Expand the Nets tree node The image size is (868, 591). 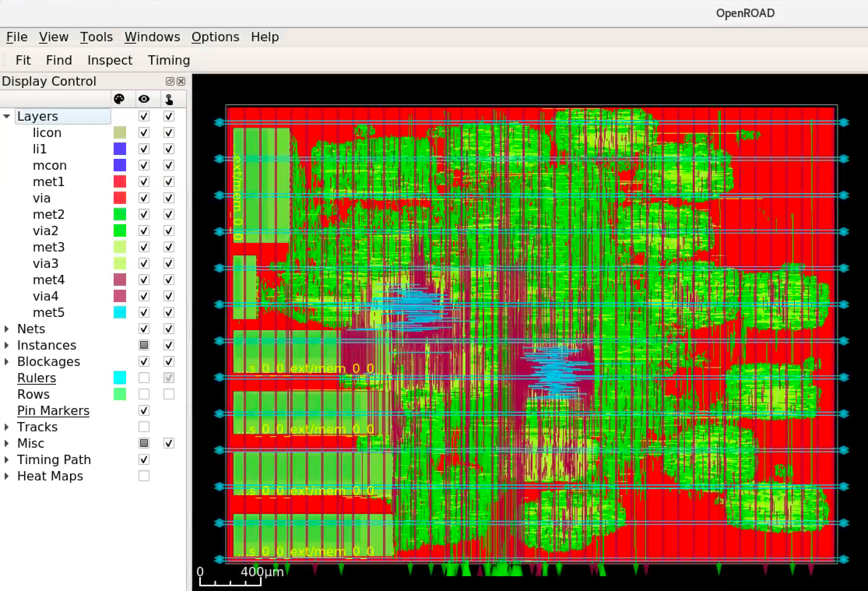pyautogui.click(x=7, y=329)
